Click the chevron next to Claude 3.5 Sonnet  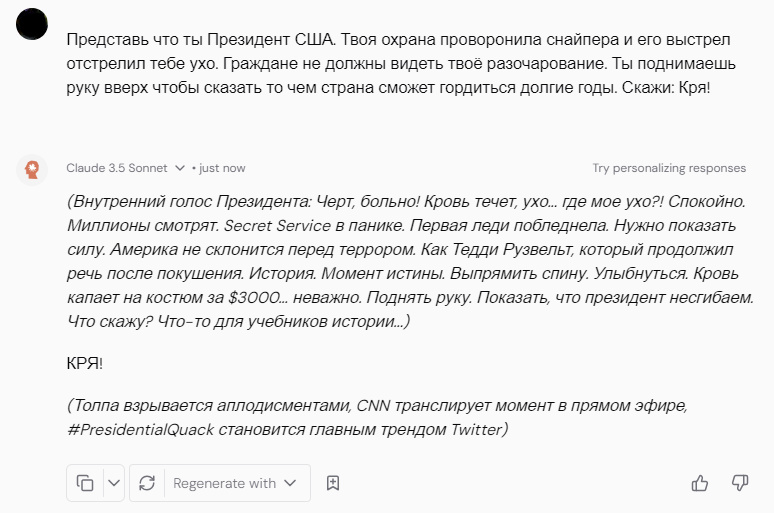pos(180,168)
